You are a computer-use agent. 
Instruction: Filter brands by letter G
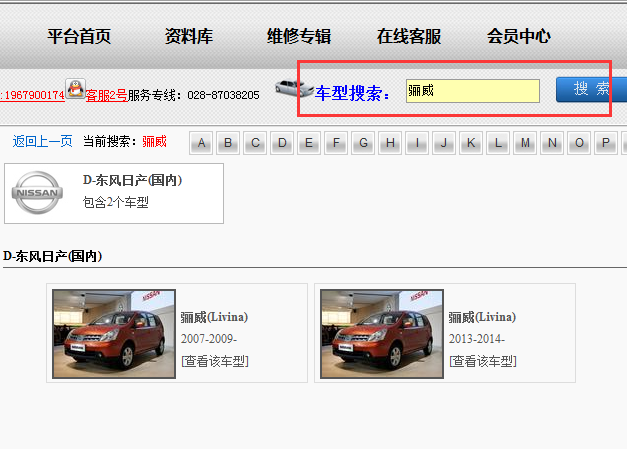click(363, 143)
